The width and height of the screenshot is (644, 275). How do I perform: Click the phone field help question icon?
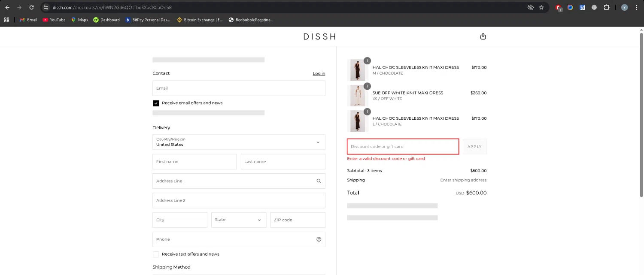point(319,239)
